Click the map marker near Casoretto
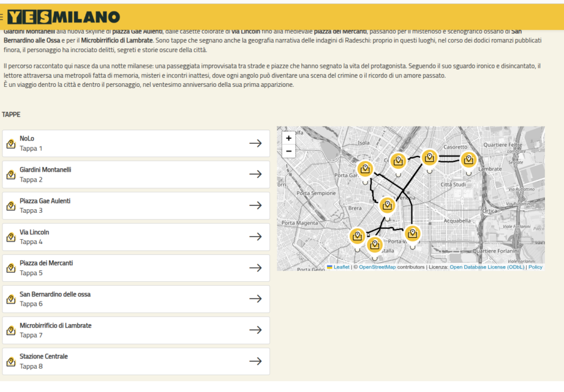564x392 pixels. pyautogui.click(x=429, y=158)
